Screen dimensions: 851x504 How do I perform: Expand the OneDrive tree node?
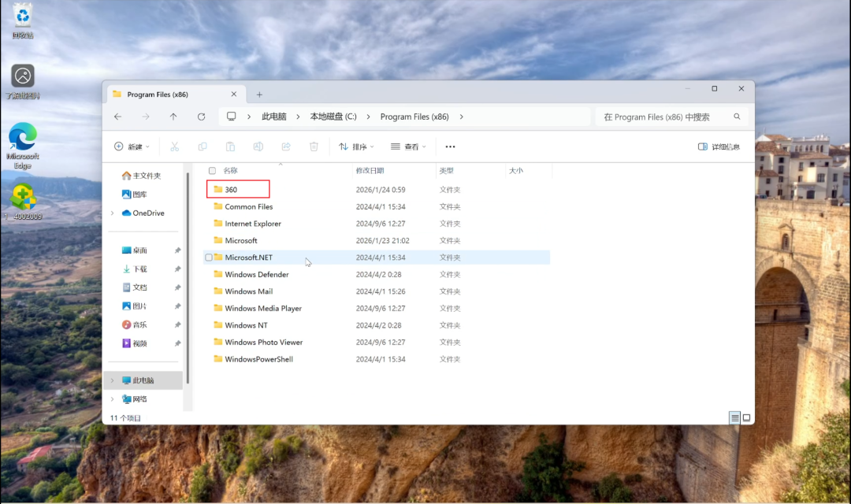[113, 213]
